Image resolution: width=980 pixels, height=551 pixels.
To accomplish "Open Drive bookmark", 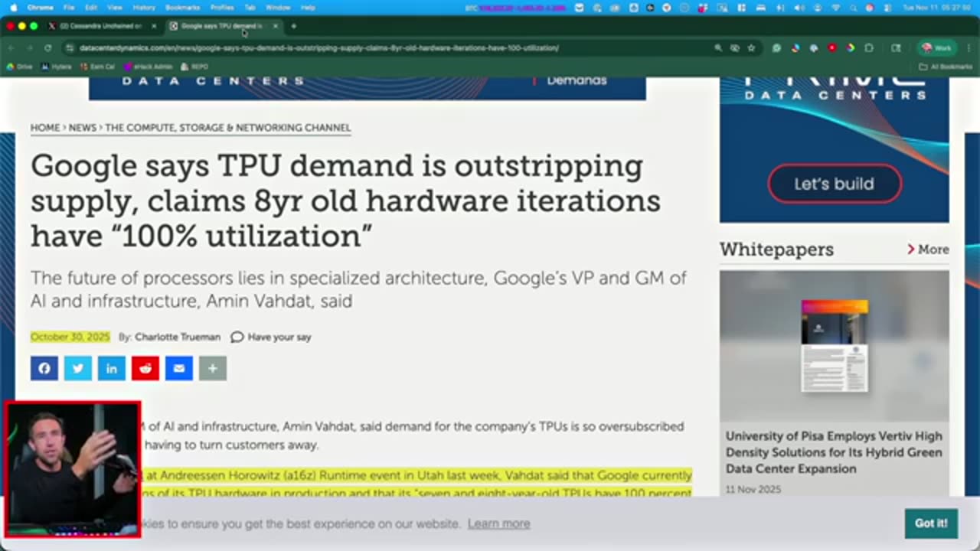I will point(20,67).
